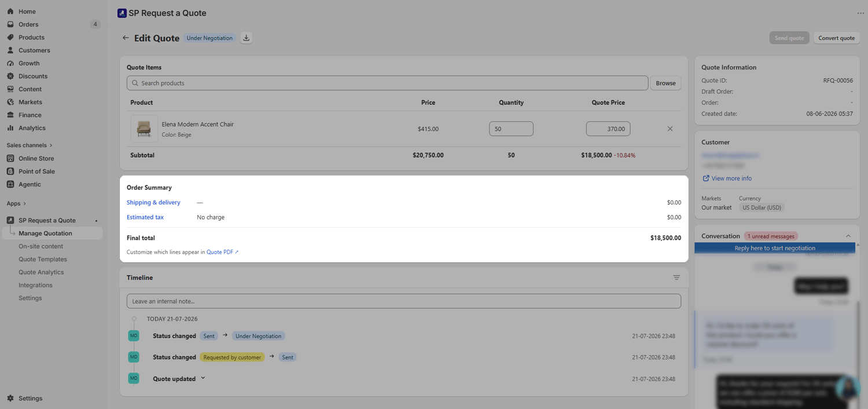Open the timeline filter icon
Screen dimensions: 868x409
pos(676,277)
